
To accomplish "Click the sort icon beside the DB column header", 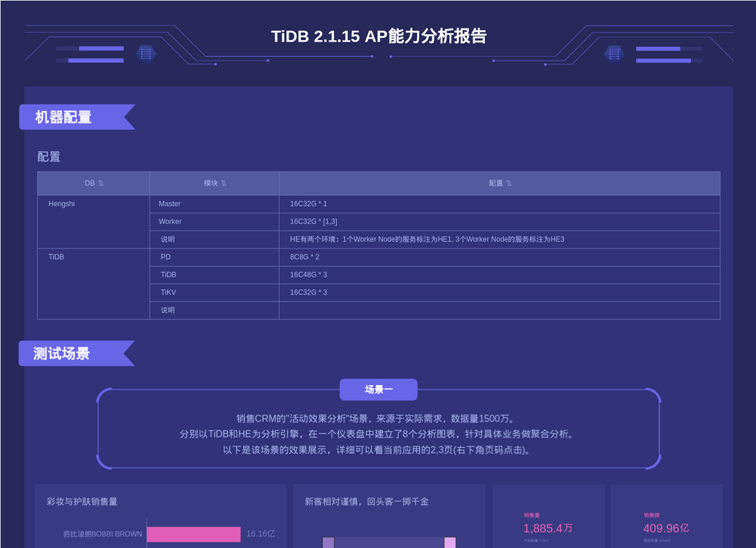I will (100, 183).
